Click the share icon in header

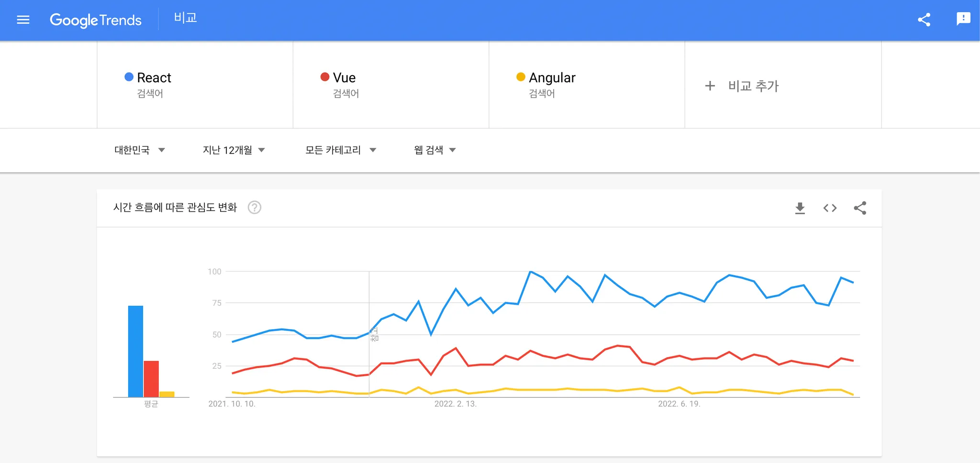pos(924,20)
